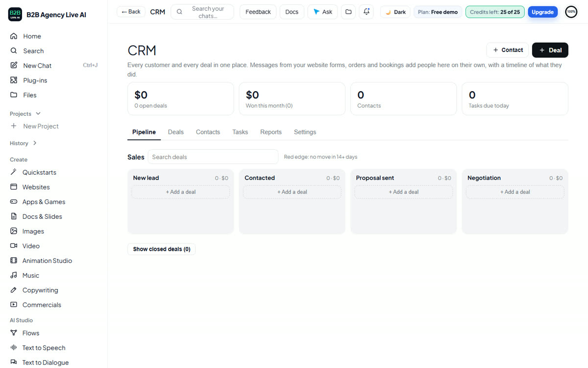Add a deal in Negotiation column

click(515, 192)
